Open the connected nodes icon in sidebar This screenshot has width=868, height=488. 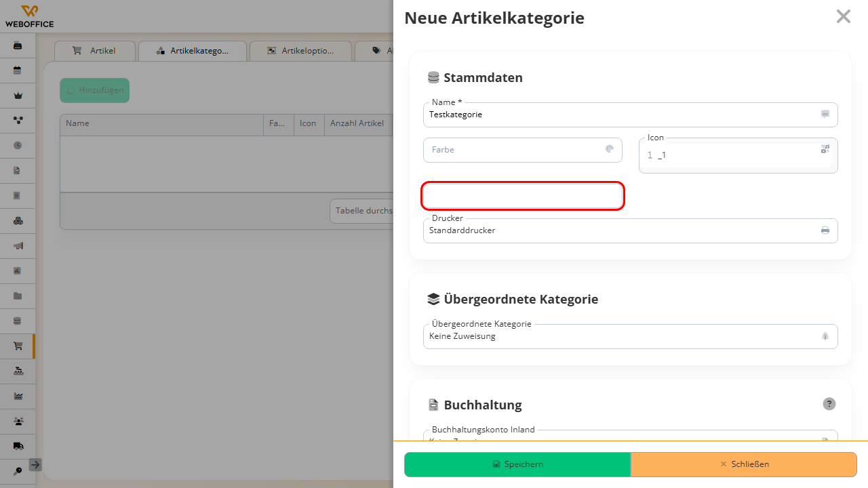[18, 120]
